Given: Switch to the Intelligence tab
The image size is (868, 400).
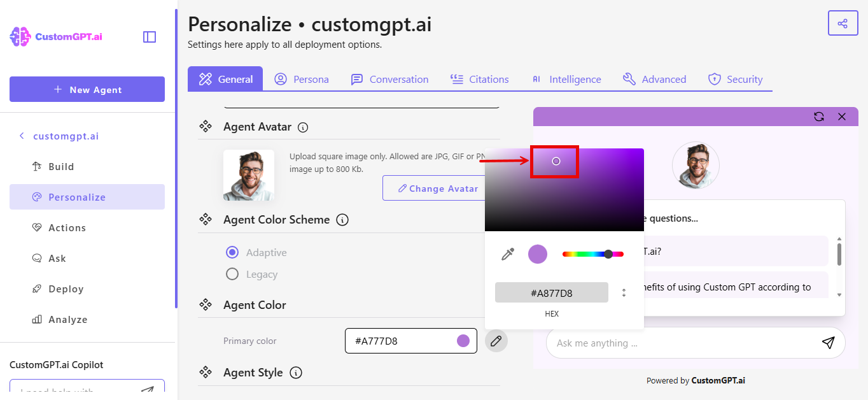Looking at the screenshot, I should tap(566, 79).
